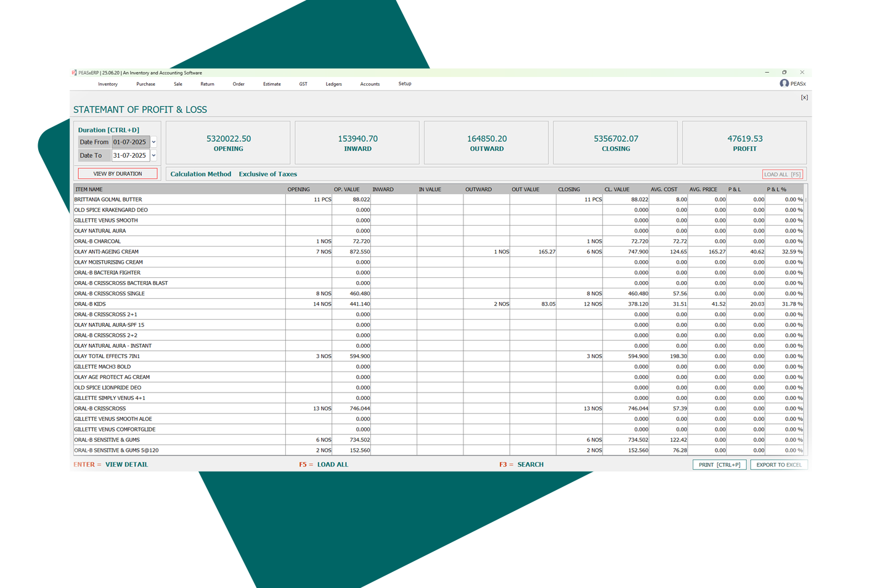This screenshot has height=588, width=872.
Task: Open the Inventory menu
Action: (x=108, y=84)
